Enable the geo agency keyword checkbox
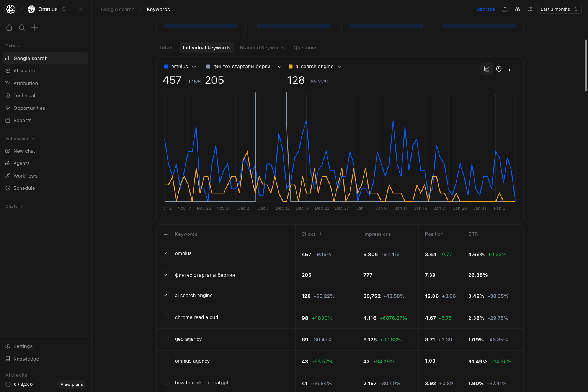This screenshot has height=392, width=588. 166,338
